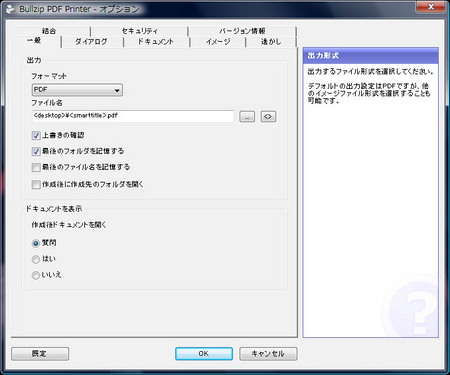
Task: Open the 結合 tab
Action: tap(49, 31)
